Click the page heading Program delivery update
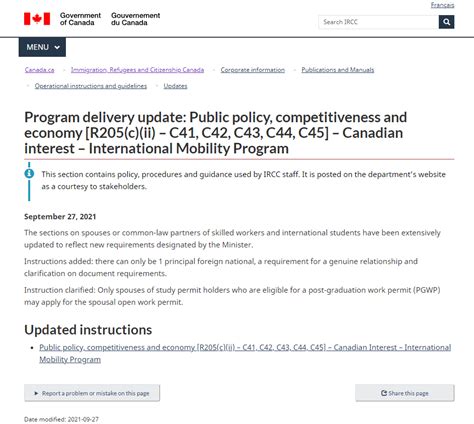The height and width of the screenshot is (424, 474). (216, 133)
